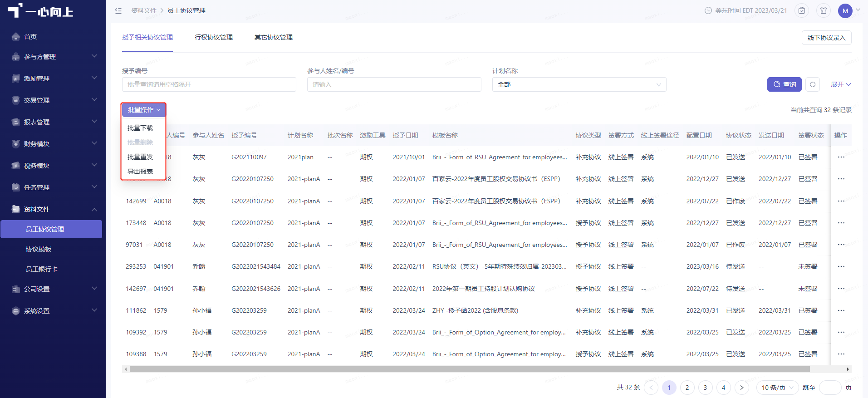Open row actions for G202110097
The image size is (868, 398).
pos(841,157)
